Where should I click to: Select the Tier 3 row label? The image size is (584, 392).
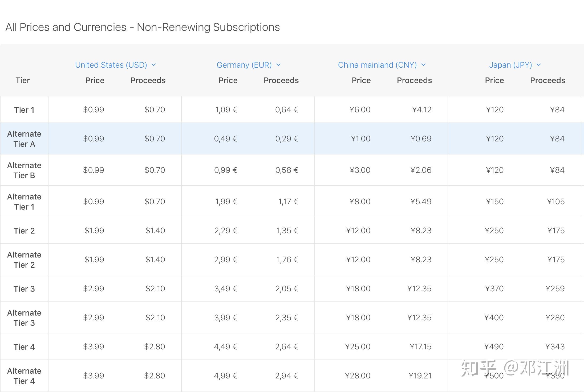[24, 289]
